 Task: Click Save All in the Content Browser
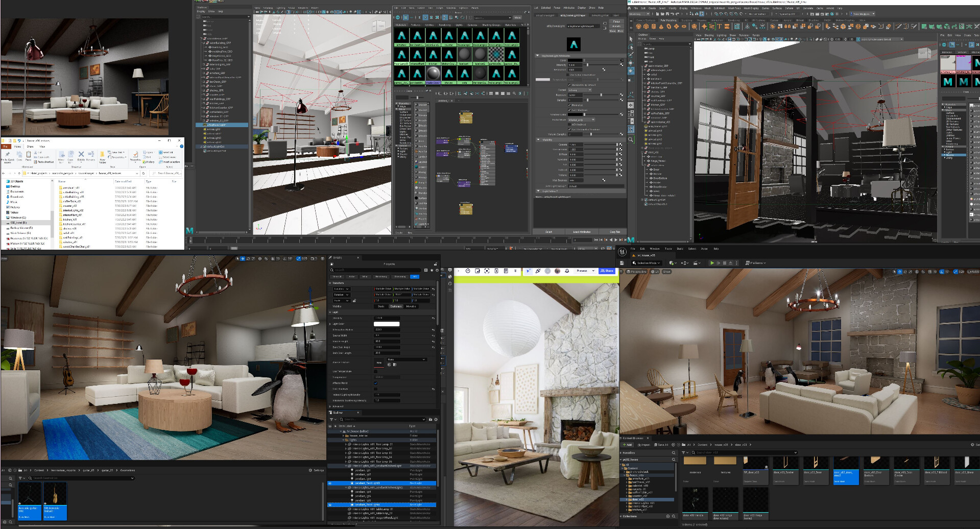662,444
